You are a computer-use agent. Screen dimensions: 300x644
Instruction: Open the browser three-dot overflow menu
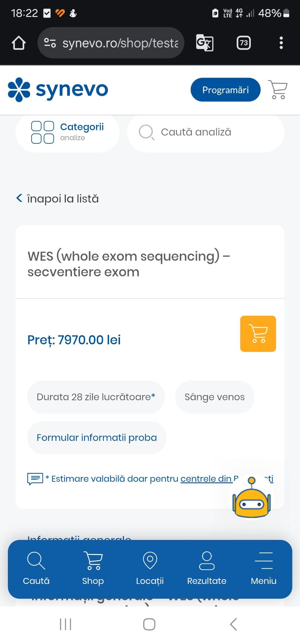(x=281, y=43)
